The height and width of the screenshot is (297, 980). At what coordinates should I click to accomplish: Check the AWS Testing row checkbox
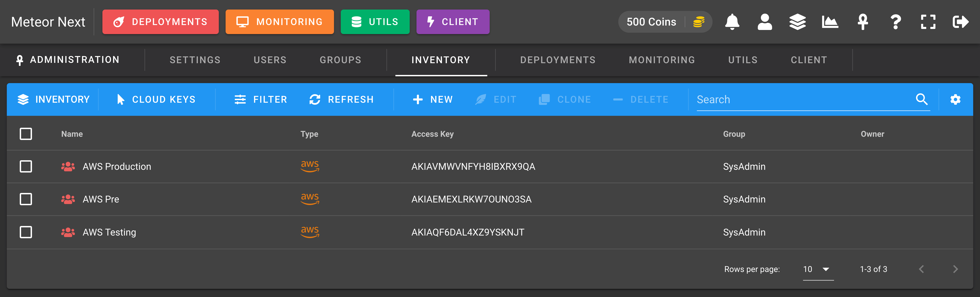click(26, 232)
